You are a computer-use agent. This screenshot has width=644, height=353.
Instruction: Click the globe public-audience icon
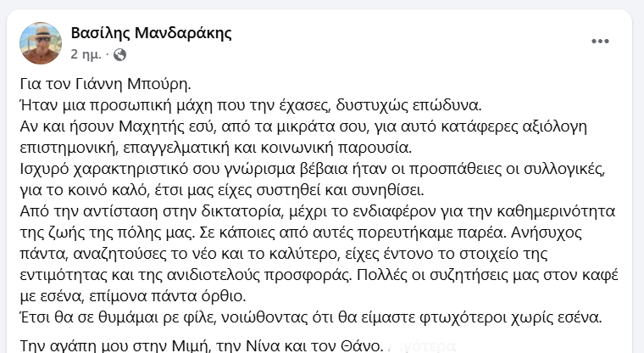(x=119, y=54)
